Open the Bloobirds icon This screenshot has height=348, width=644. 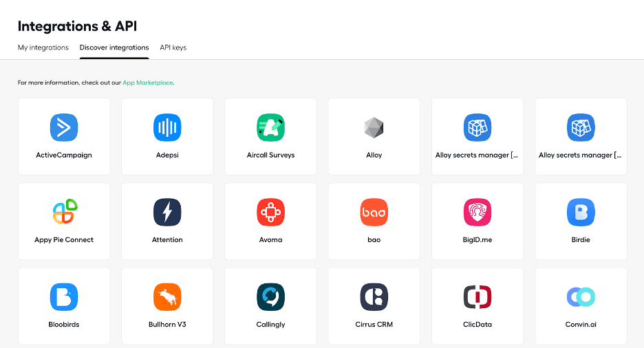tap(64, 296)
